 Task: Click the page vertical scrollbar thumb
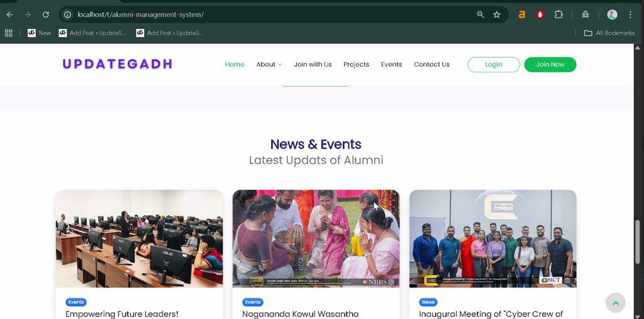638,242
